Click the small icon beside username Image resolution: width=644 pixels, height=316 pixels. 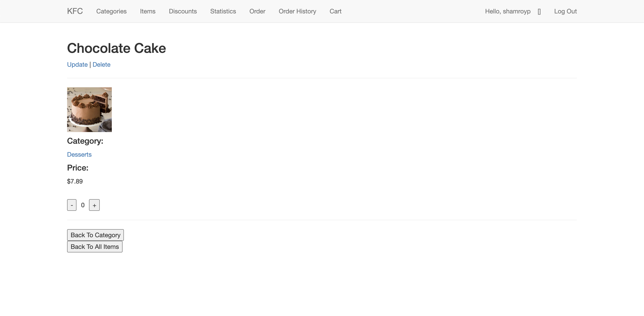(x=539, y=12)
